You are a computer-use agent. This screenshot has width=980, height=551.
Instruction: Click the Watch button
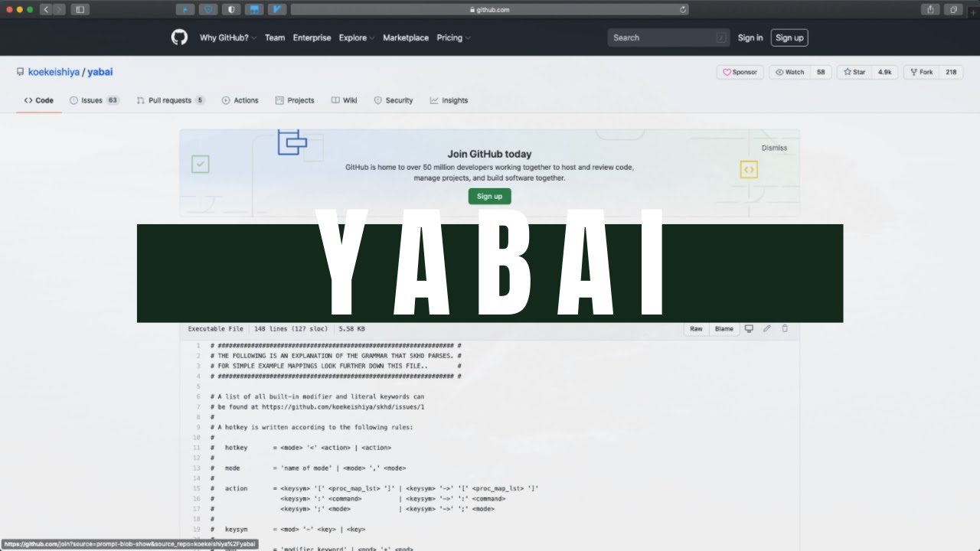[790, 72]
